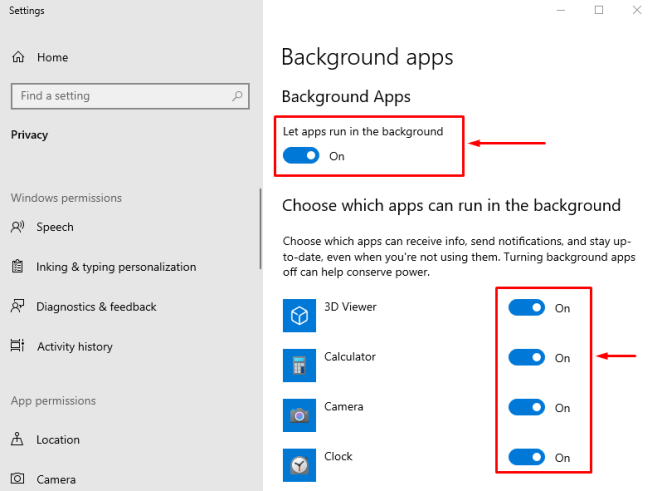Click the sidebar vertical scrollbar

pos(260,229)
